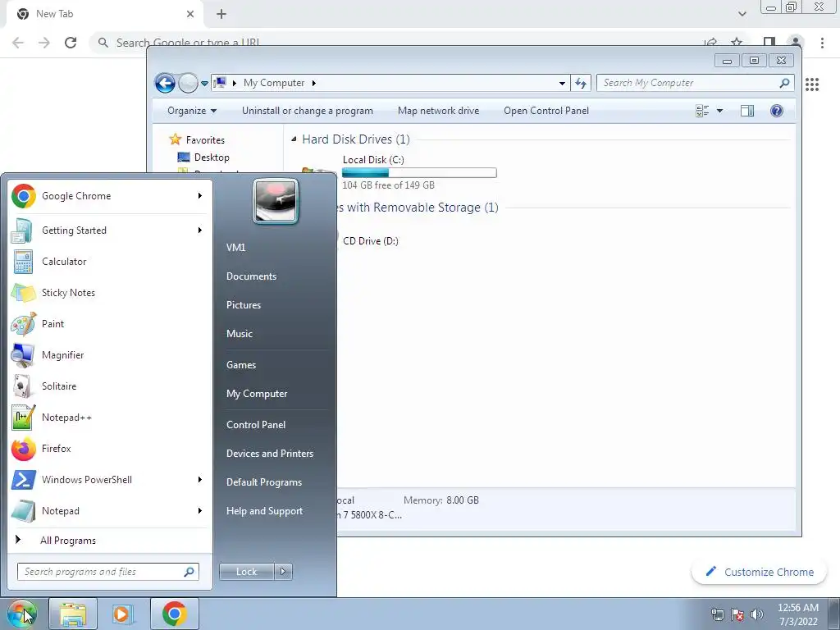Click the network tray icon
Viewport: 840px width, 630px height.
[717, 614]
